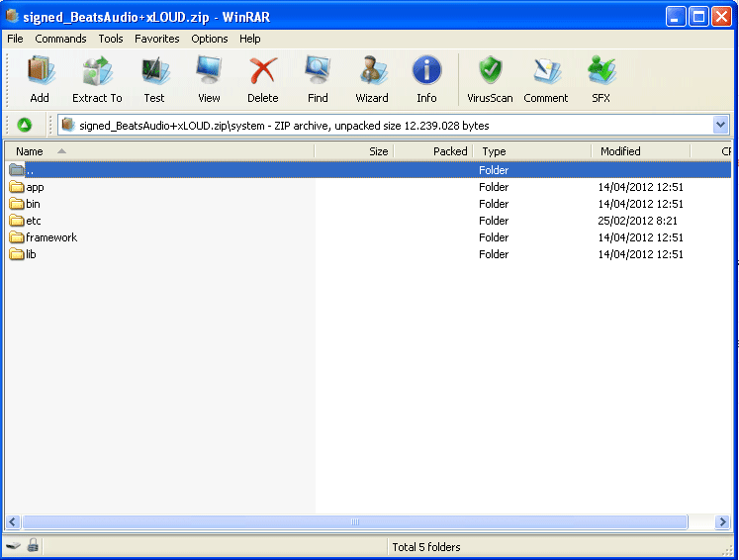Screen dimensions: 739x560
Task: Open the Commands menu
Action: pos(60,39)
